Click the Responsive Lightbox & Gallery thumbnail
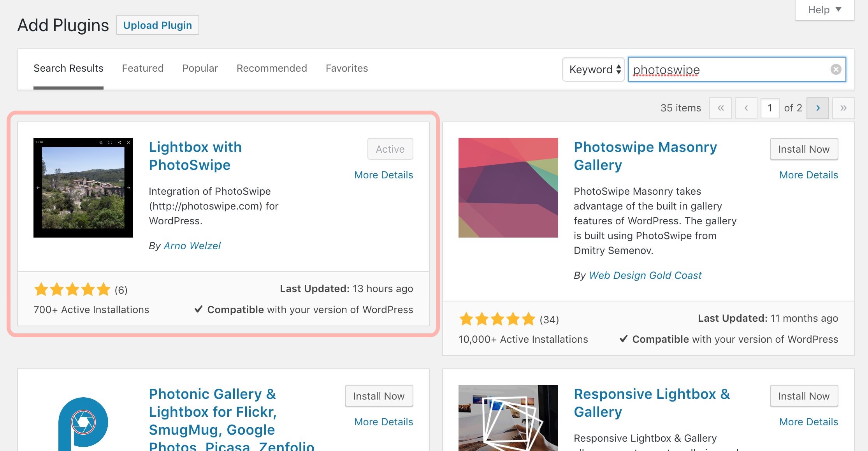The width and height of the screenshot is (868, 451). click(x=508, y=418)
